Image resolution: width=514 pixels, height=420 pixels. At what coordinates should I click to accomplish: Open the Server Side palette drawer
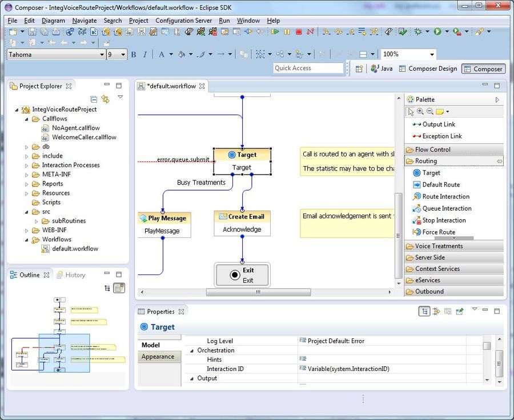coord(454,257)
